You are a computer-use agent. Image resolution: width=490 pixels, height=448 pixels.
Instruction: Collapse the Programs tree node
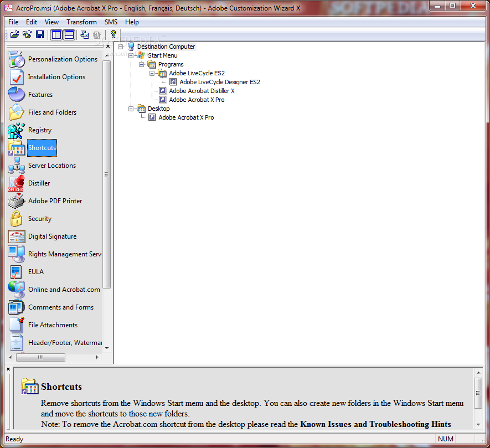click(x=142, y=64)
